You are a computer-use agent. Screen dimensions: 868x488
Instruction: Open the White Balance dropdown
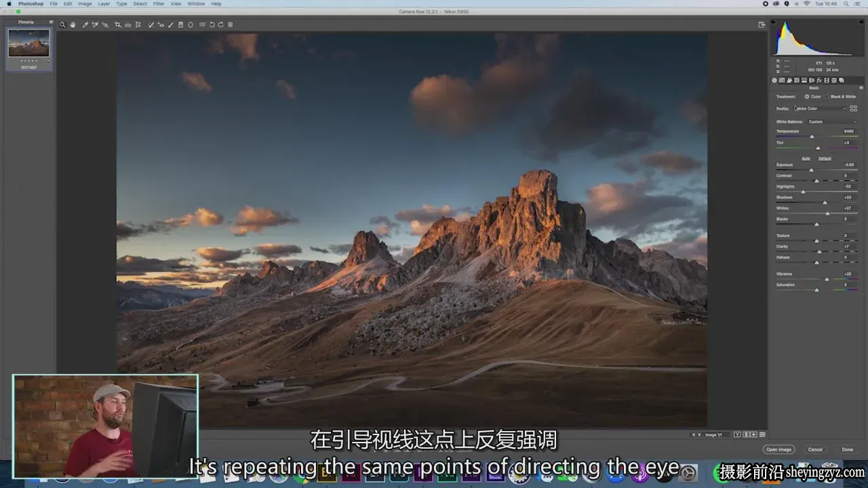[832, 122]
